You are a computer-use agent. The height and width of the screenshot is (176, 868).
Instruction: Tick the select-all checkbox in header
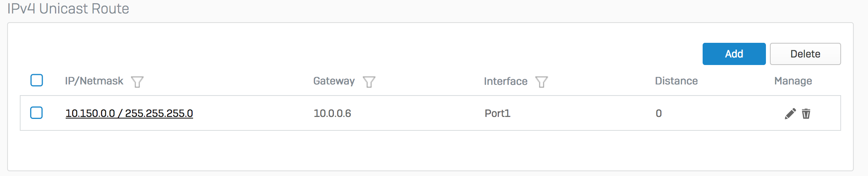[x=37, y=80]
